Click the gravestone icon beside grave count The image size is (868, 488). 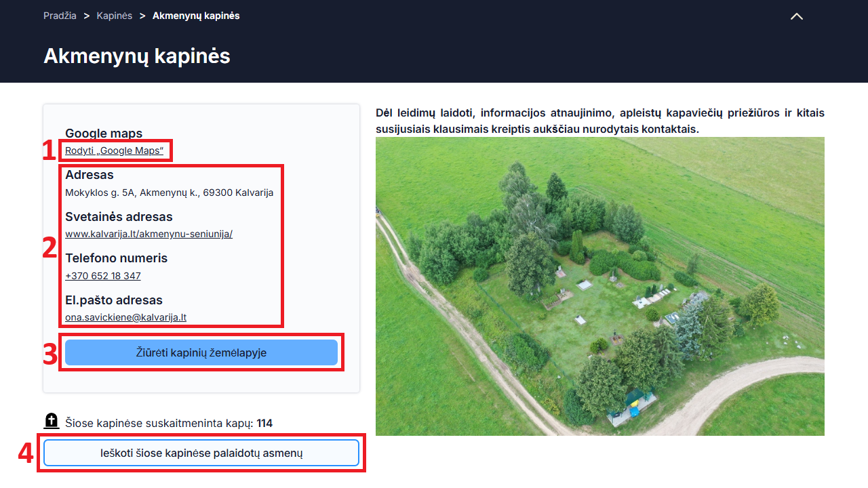coord(52,422)
